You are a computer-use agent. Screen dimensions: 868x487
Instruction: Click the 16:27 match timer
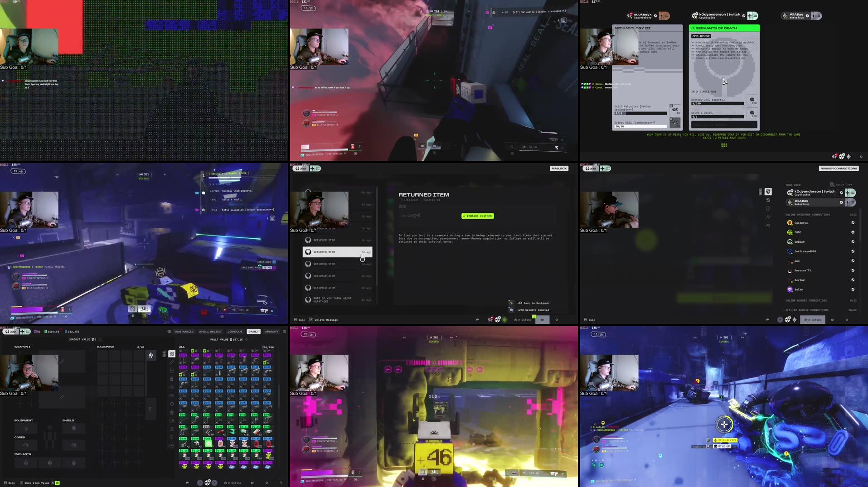coord(308,8)
